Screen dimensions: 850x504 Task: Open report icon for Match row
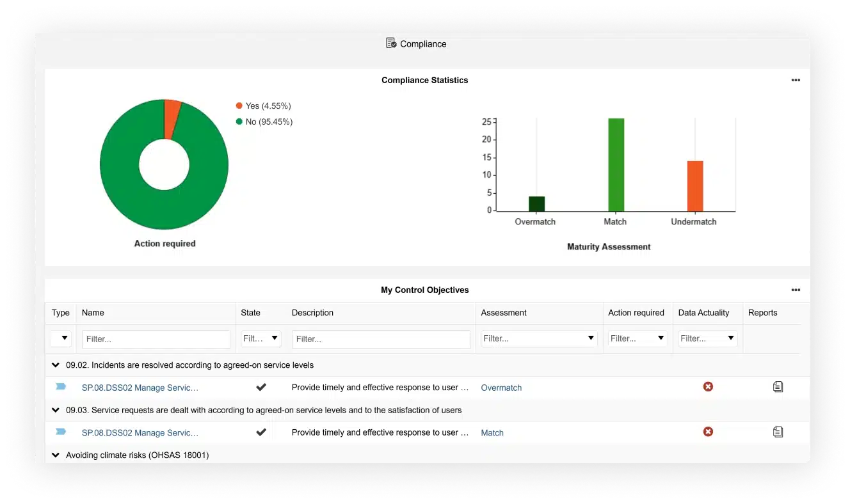click(x=778, y=432)
